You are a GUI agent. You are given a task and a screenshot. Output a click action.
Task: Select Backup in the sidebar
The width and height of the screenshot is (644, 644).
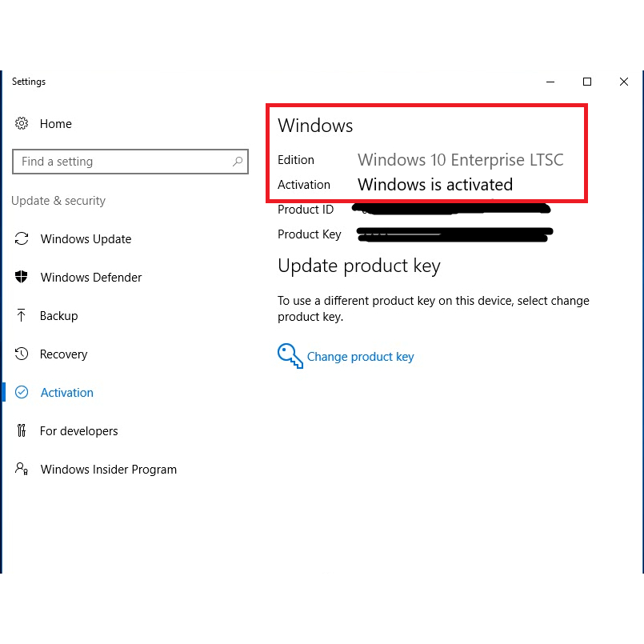(x=58, y=316)
